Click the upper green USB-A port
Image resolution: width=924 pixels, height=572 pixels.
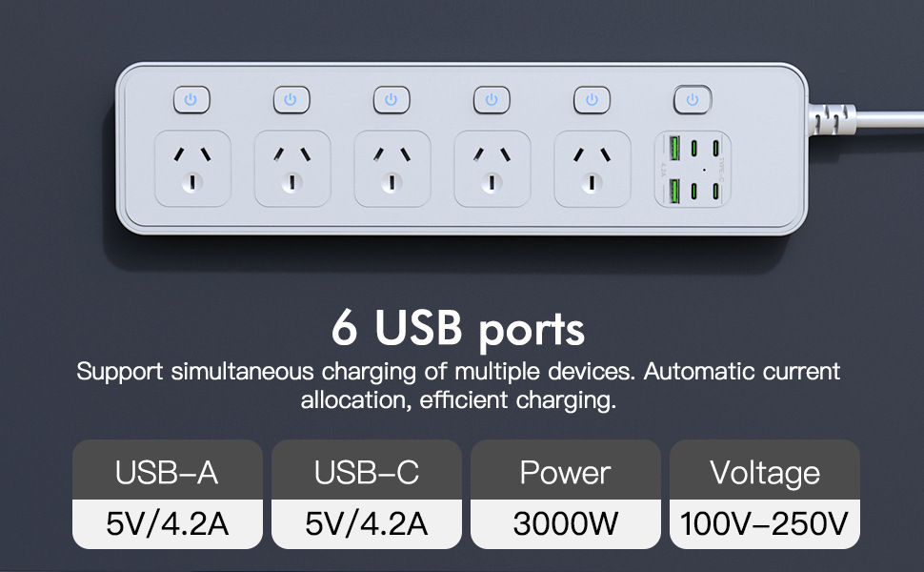(674, 148)
